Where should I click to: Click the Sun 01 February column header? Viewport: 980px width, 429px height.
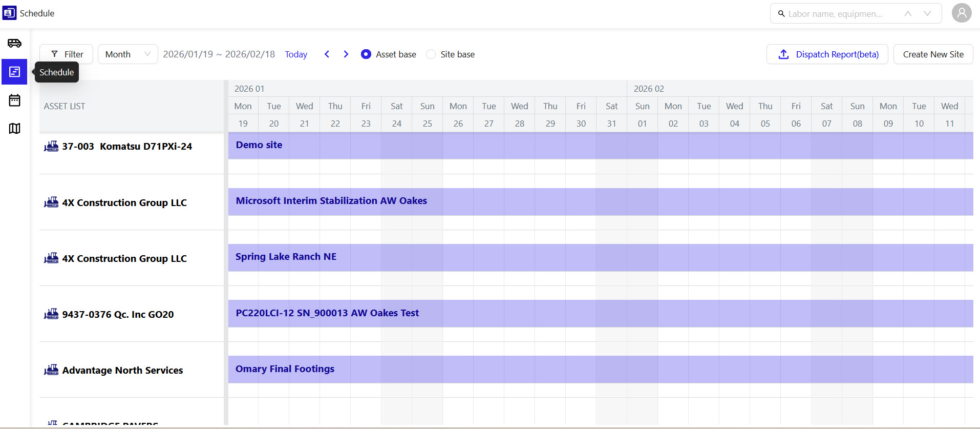point(643,114)
